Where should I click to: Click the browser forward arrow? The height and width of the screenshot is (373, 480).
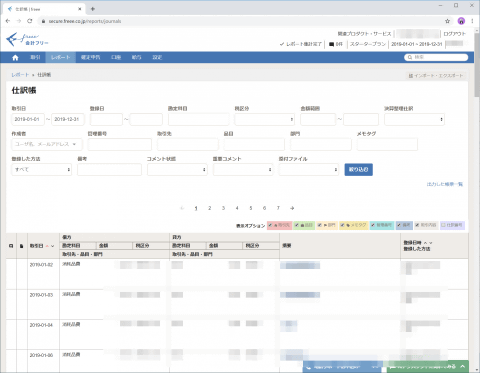19,21
